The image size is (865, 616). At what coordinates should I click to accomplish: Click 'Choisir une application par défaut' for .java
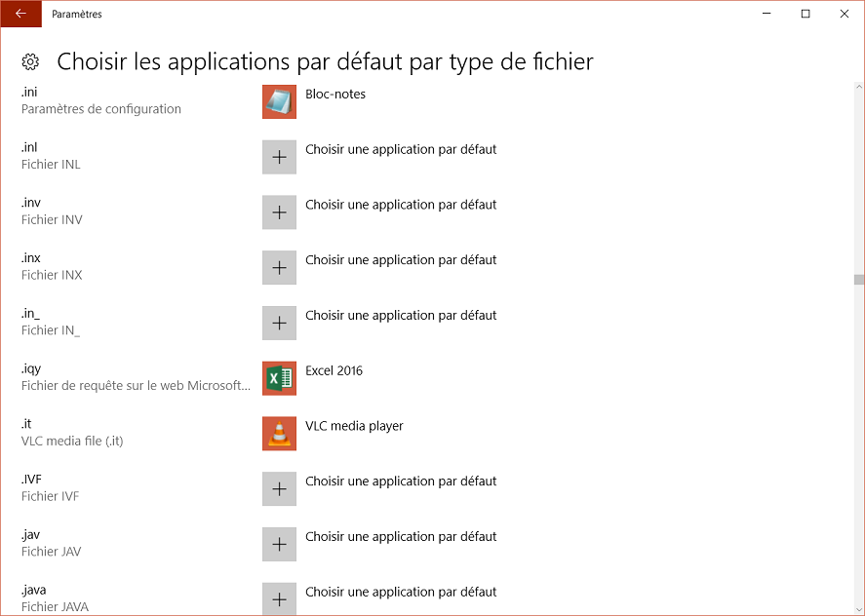(401, 592)
